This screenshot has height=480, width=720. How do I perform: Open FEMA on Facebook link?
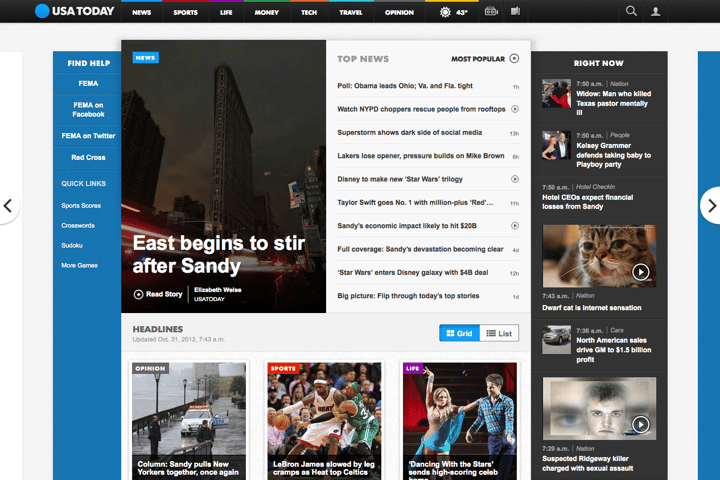[x=88, y=110]
